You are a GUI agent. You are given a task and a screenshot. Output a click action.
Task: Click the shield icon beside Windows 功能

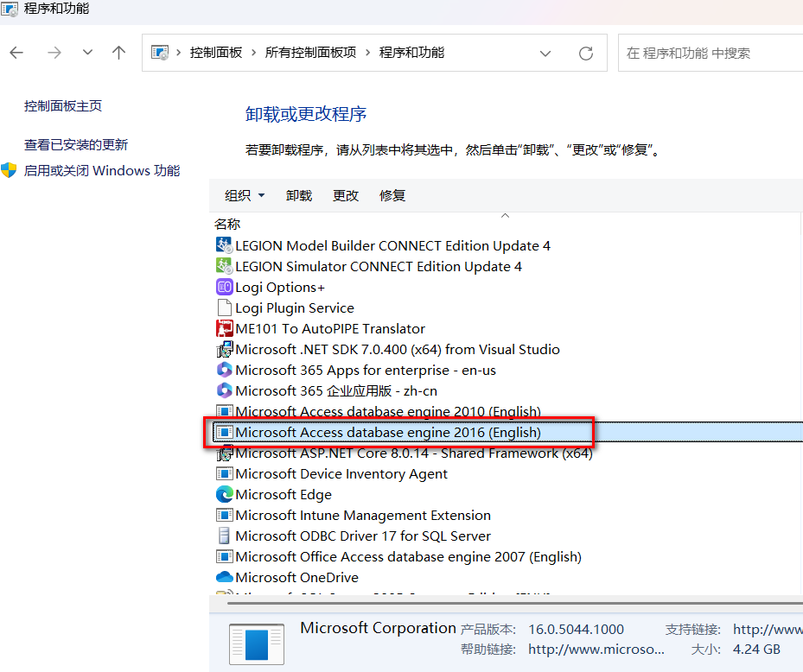9,170
